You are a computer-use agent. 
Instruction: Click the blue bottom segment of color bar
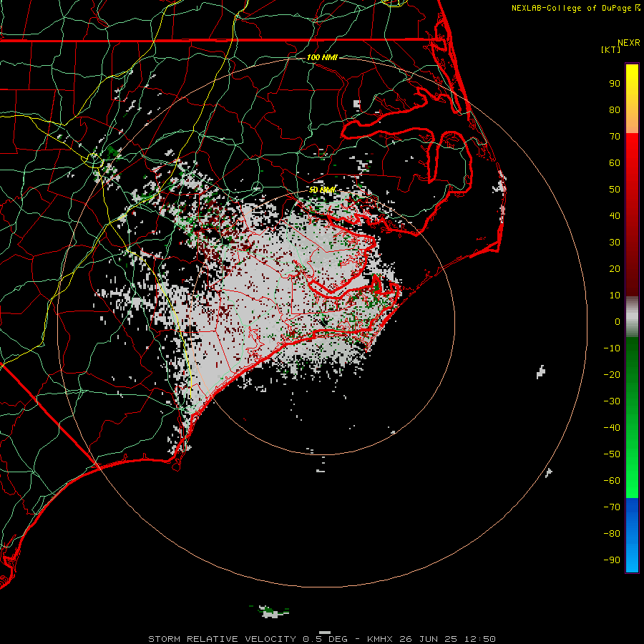coord(632,535)
